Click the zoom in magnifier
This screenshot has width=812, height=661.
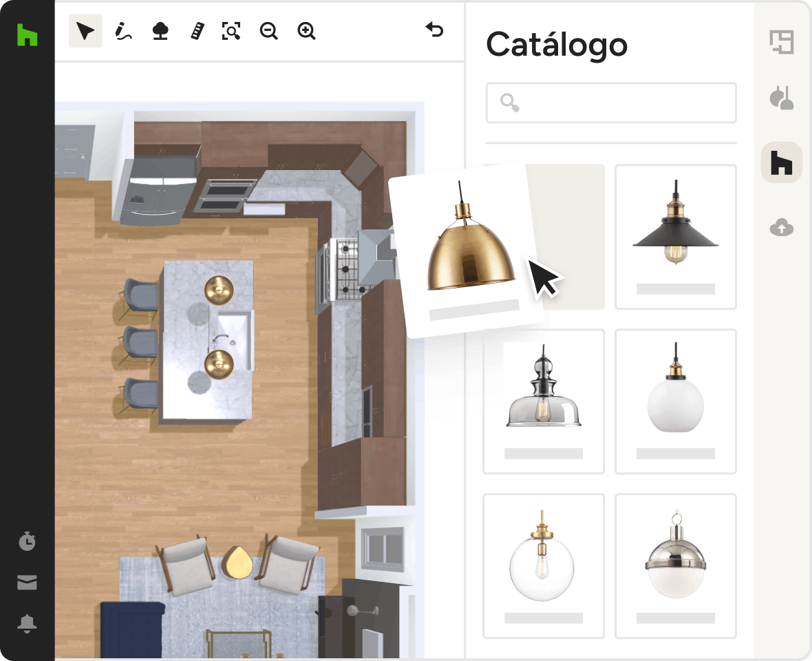coord(307,31)
